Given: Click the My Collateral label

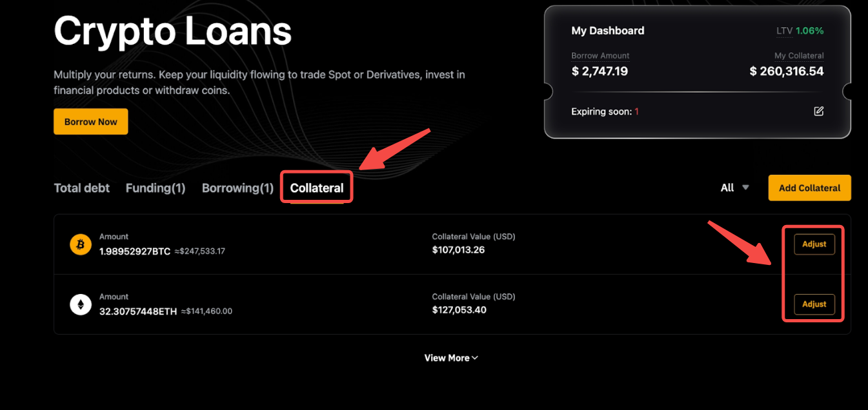Looking at the screenshot, I should pos(799,56).
